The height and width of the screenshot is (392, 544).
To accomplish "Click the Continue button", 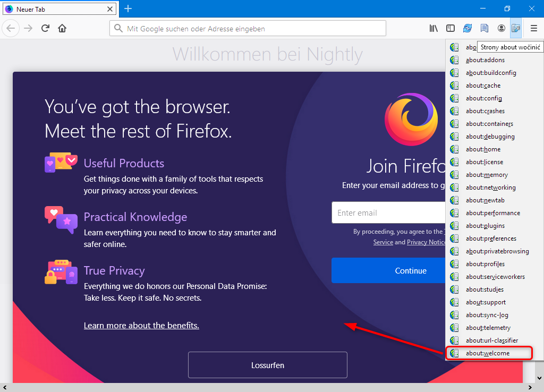I will point(388,270).
